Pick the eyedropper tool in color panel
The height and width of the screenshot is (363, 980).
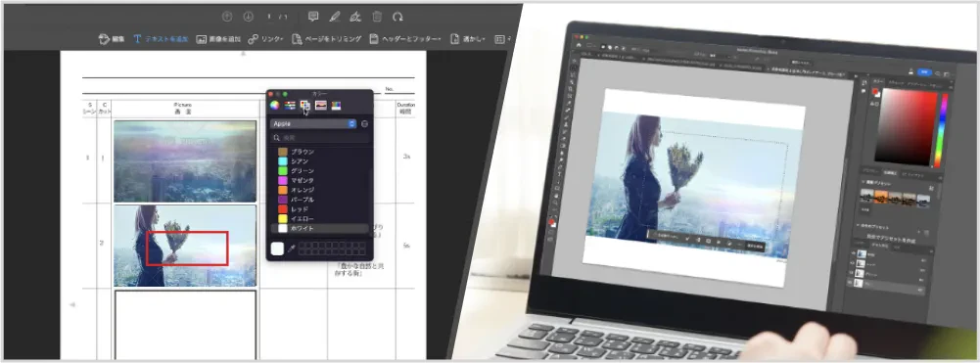coord(291,249)
